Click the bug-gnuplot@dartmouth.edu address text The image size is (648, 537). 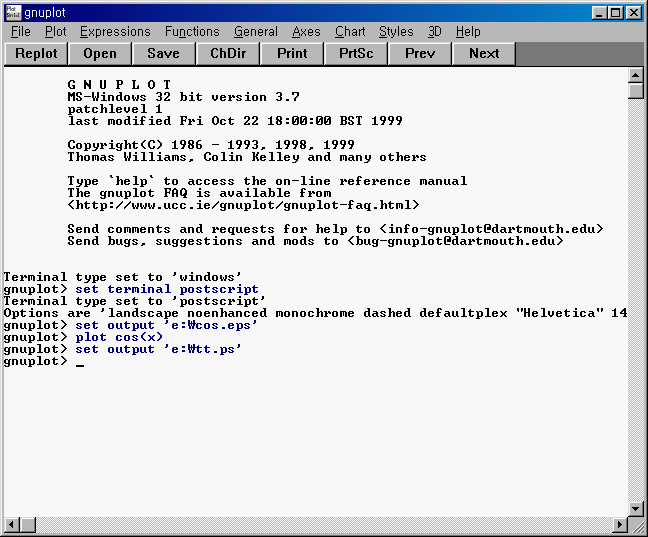point(455,241)
